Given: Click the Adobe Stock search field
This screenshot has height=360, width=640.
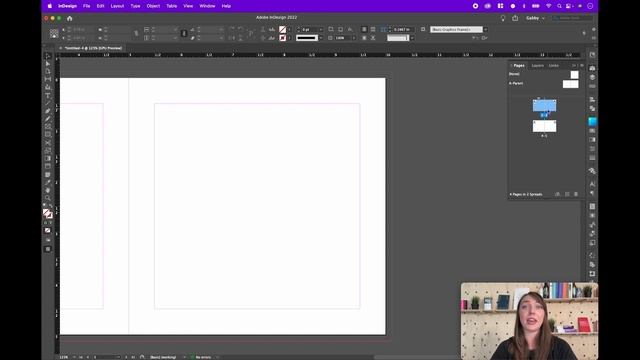Looking at the screenshot, I should [x=573, y=18].
